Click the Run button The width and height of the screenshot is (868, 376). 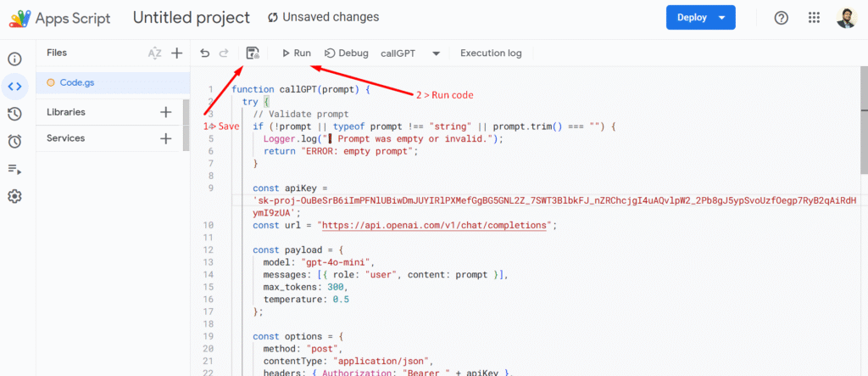pyautogui.click(x=297, y=53)
